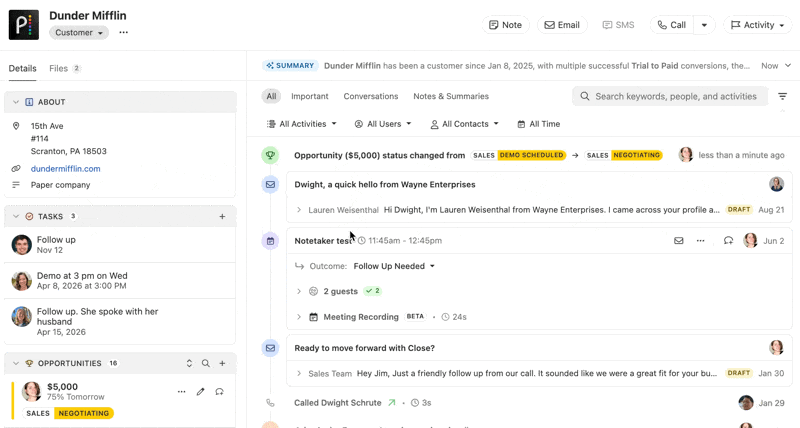Click the envelope icon in Notetaker test row

679,241
